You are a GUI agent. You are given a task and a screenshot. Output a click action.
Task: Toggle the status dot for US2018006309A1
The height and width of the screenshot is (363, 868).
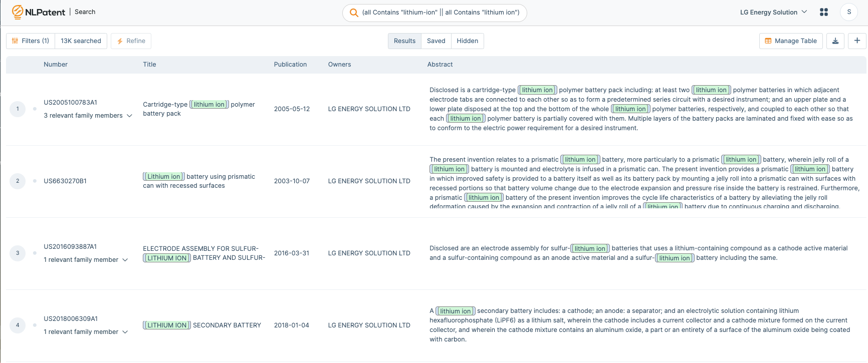[x=35, y=325]
